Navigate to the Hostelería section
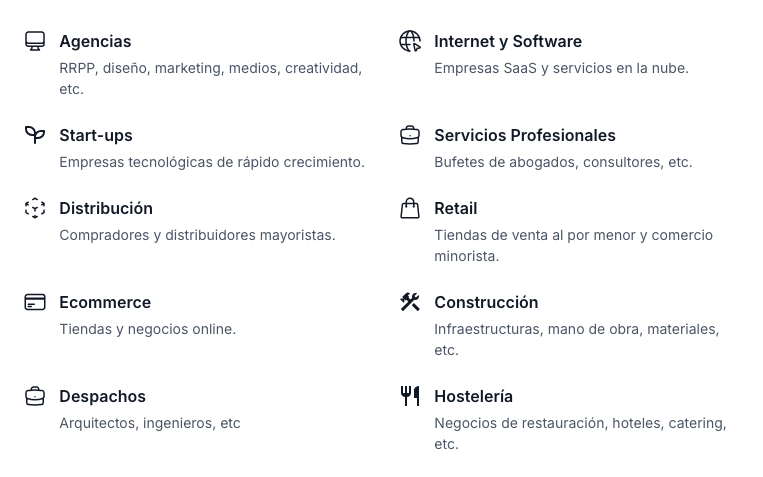763x477 pixels. (x=473, y=396)
